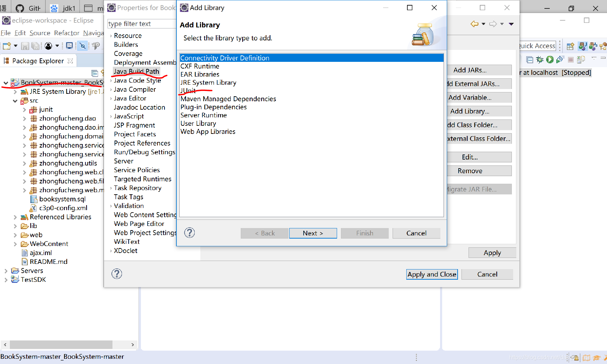607x364 pixels.
Task: Select JRE System Library in library list
Action: click(x=208, y=83)
